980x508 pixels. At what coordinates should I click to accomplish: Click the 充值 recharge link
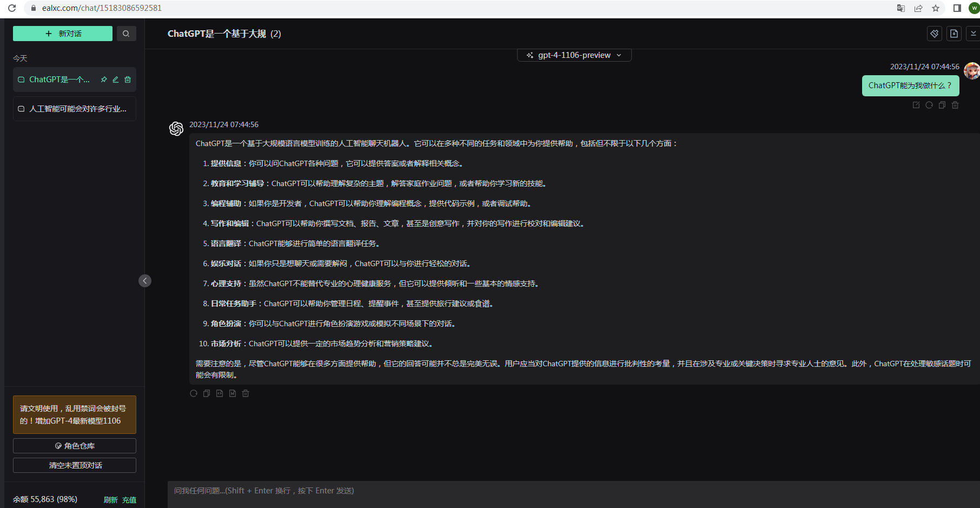tap(129, 500)
